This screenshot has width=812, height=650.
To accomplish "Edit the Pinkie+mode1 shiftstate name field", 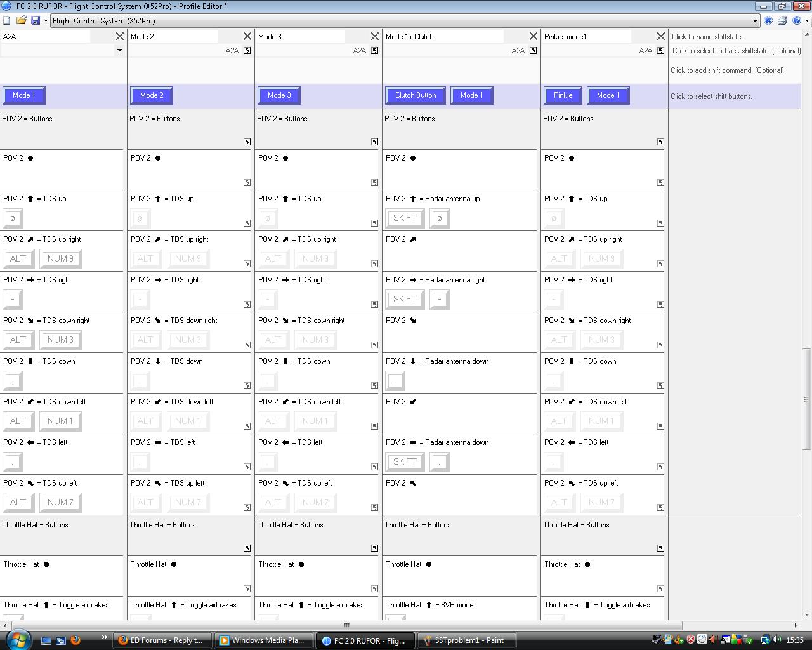I will point(587,37).
